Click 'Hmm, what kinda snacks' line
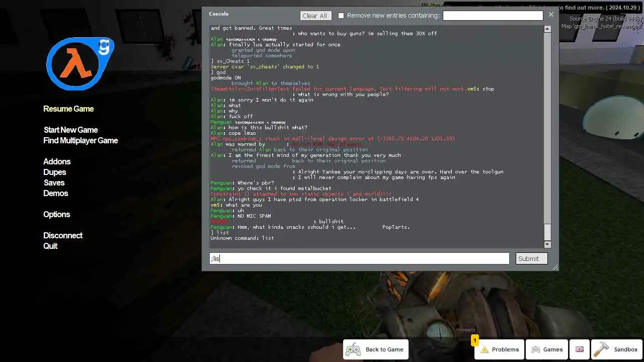 coord(310,227)
